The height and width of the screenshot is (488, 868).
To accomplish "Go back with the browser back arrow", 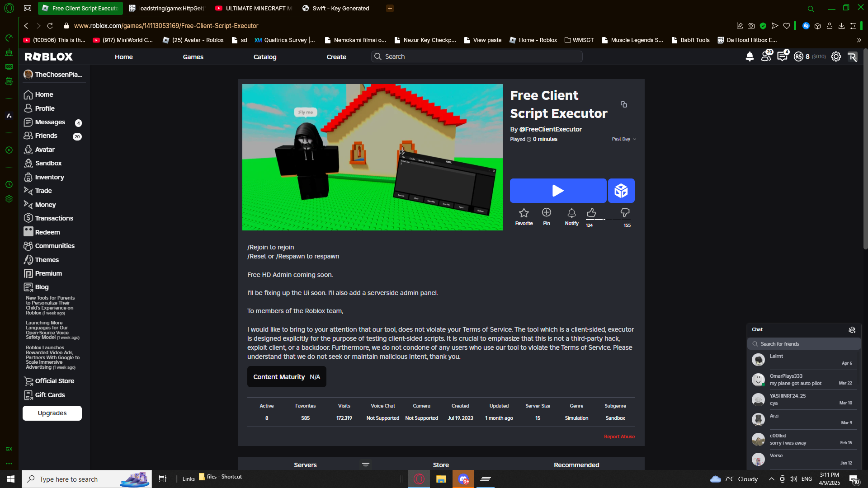I will click(26, 26).
